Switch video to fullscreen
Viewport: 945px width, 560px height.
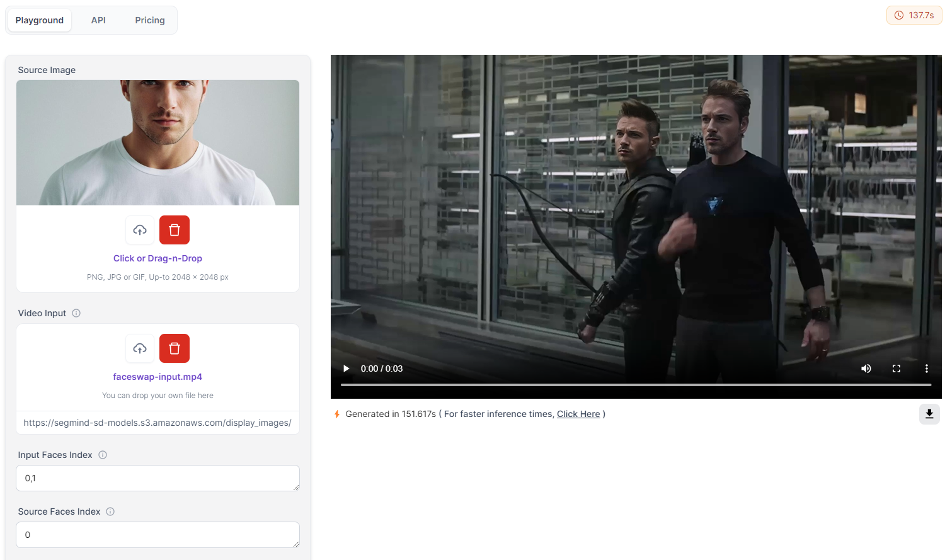click(896, 369)
